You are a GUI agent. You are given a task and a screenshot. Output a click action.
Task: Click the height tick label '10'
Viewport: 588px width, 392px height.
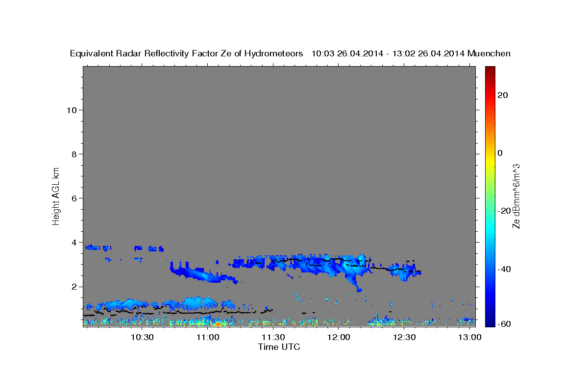(x=72, y=110)
